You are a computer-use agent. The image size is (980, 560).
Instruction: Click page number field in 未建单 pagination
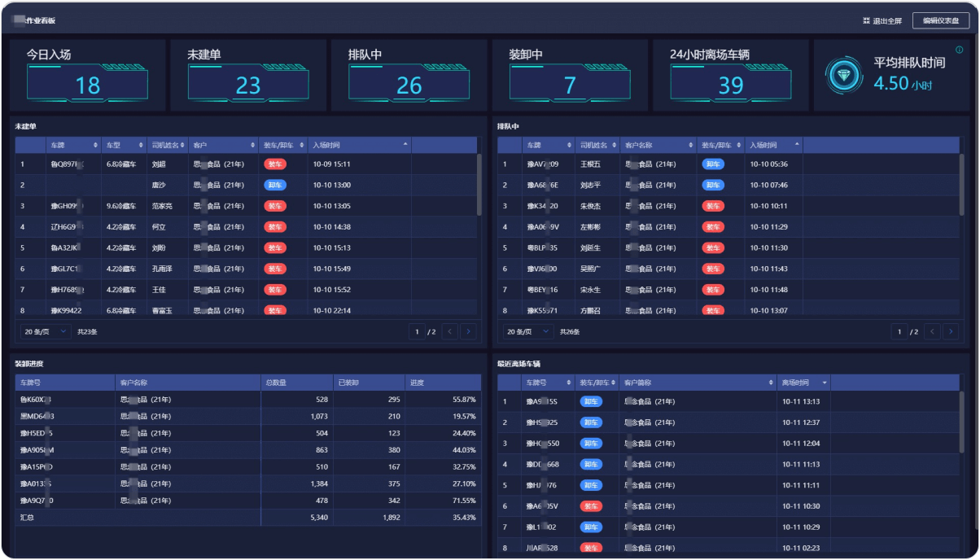point(418,331)
